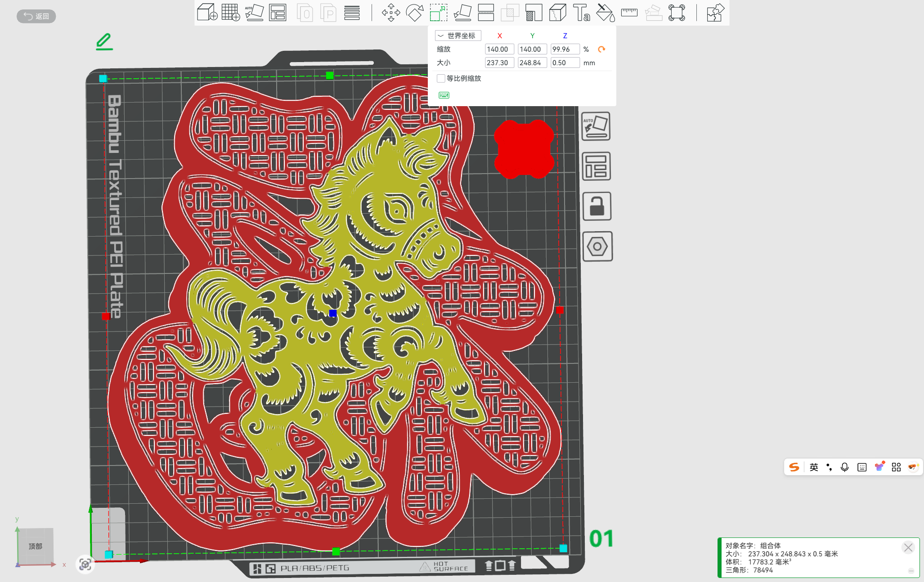Image resolution: width=924 pixels, height=582 pixels.
Task: Click the plate number 01 label
Action: pyautogui.click(x=601, y=539)
